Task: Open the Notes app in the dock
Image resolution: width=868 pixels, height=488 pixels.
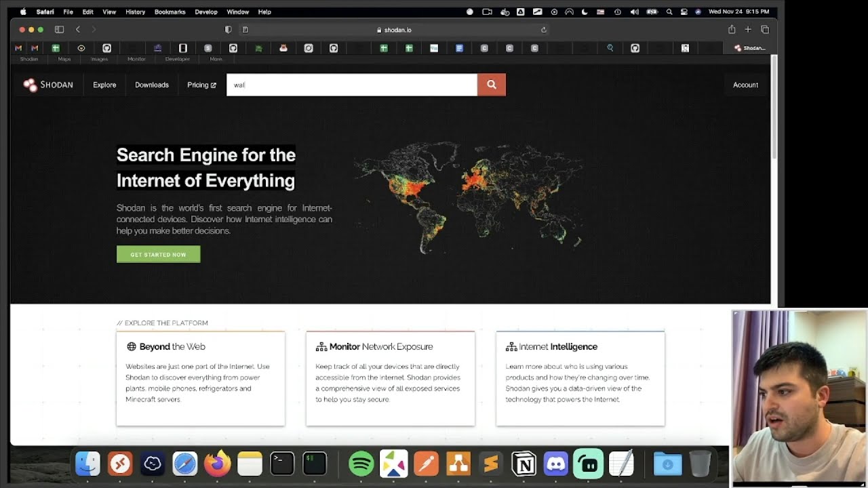Action: tap(250, 464)
